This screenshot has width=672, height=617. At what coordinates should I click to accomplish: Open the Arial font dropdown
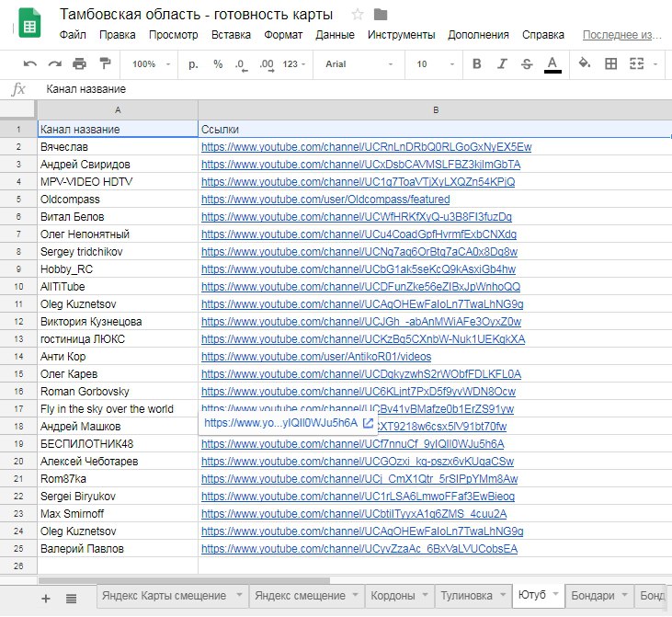coord(359,63)
